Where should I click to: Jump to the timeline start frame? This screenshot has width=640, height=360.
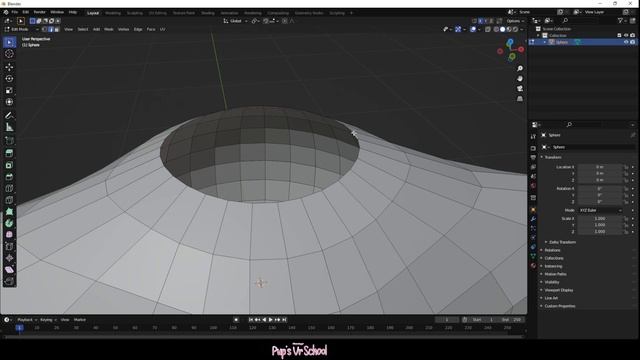(251, 320)
